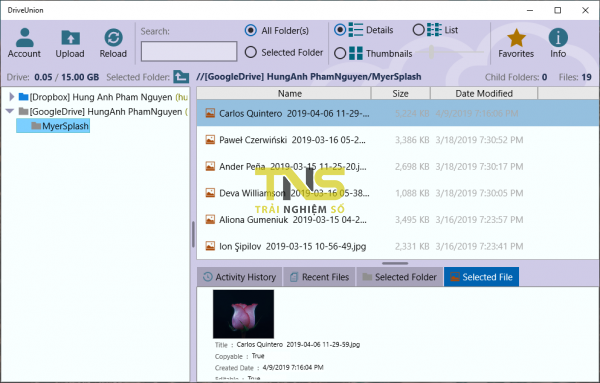Click the '3,386 KB' size cell
This screenshot has width=600, height=383.
(412, 140)
